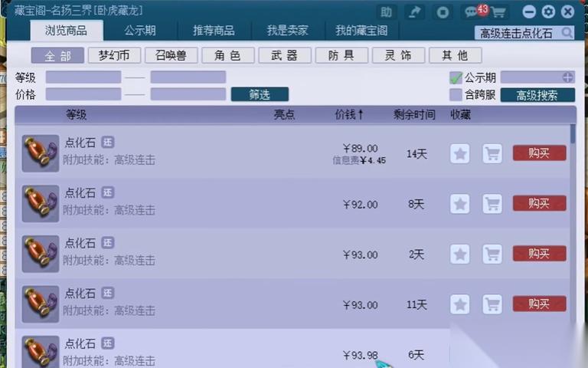The width and height of the screenshot is (588, 368).
Task: Star the 点化石 listing with 11天 remaining
Action: tap(460, 304)
